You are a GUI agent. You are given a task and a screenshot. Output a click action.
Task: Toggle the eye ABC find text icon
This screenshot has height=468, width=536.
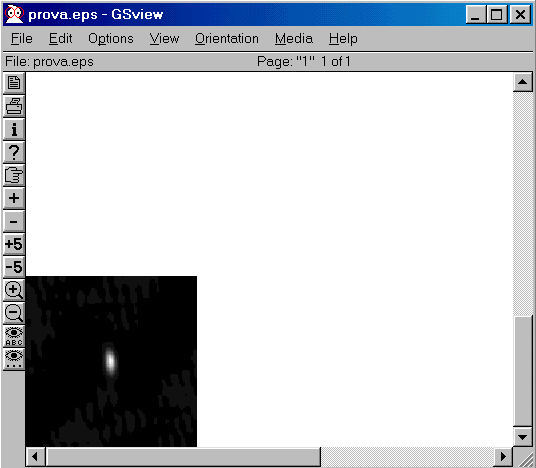pyautogui.click(x=14, y=336)
